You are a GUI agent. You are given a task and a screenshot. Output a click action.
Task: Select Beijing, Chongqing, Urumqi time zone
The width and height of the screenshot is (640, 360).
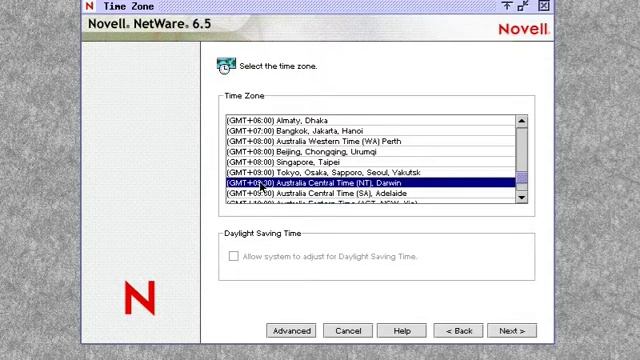pyautogui.click(x=371, y=152)
